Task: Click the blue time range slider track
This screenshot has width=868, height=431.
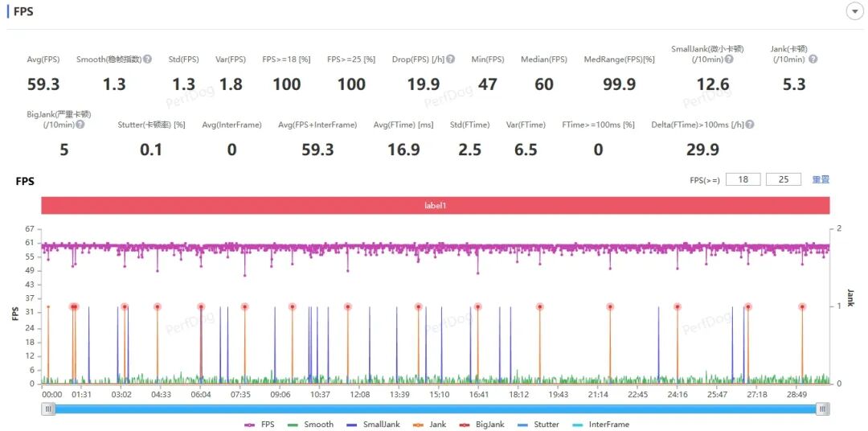Action: tap(436, 408)
